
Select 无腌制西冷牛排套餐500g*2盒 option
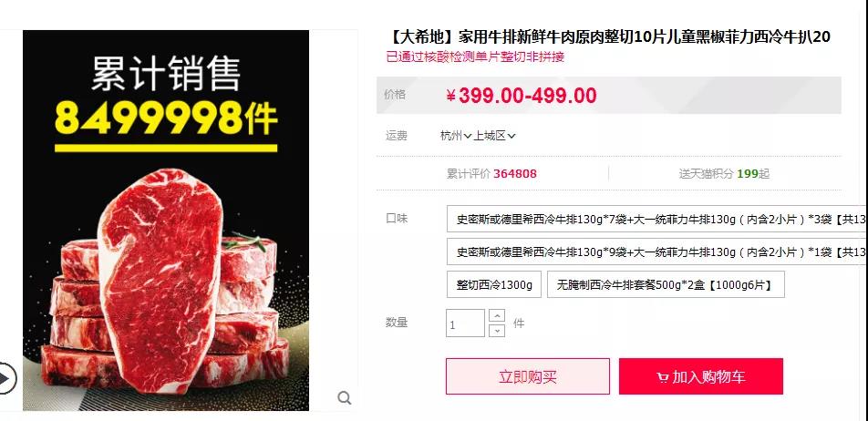[666, 284]
